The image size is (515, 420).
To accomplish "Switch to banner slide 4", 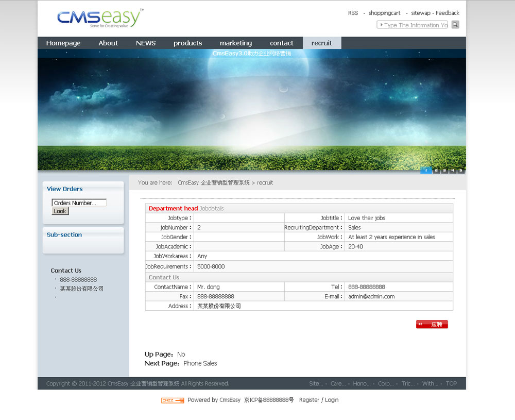I will (453, 171).
